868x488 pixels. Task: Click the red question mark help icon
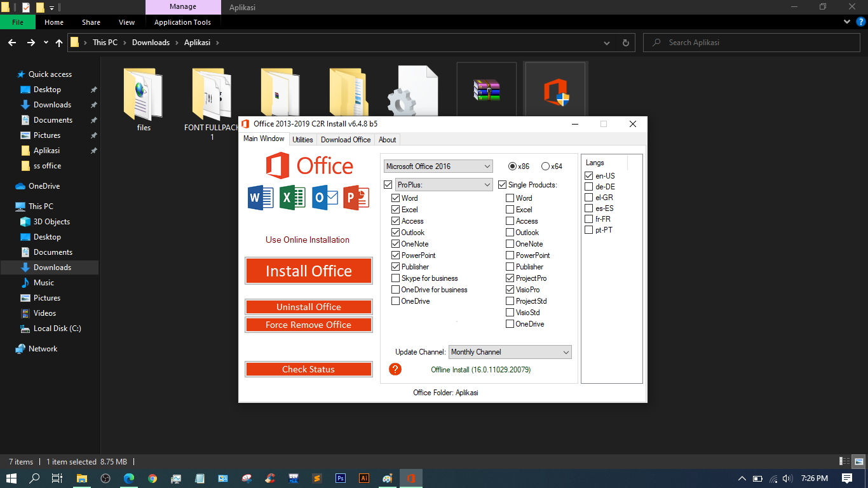click(x=395, y=369)
